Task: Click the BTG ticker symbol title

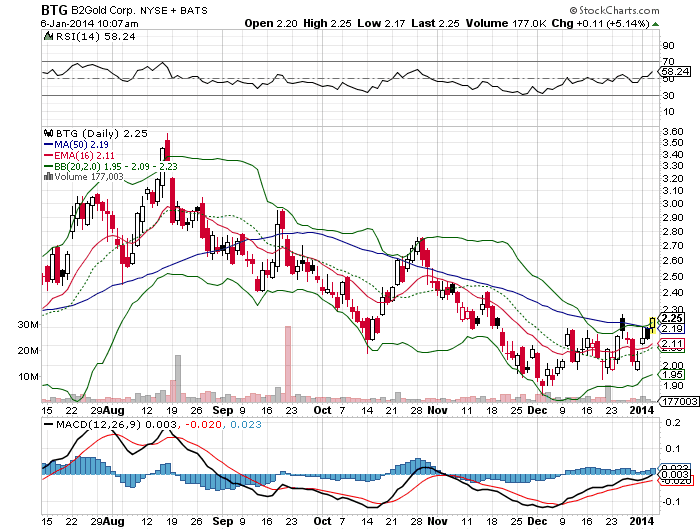Action: [x=54, y=10]
